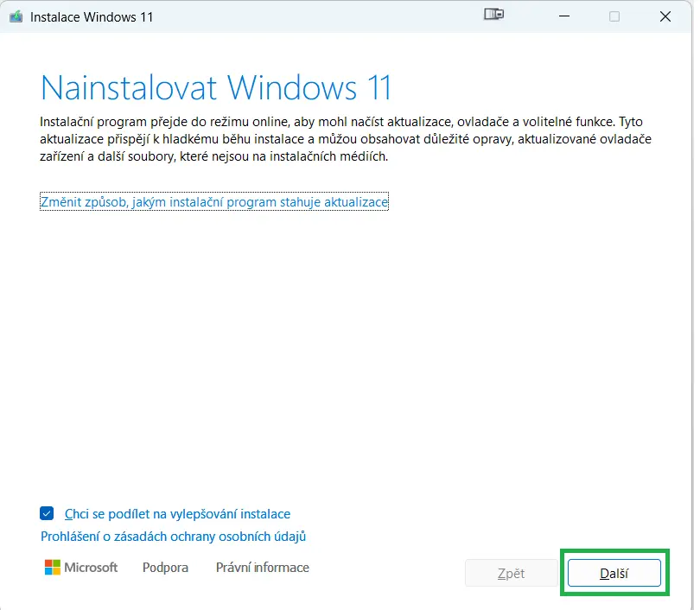Click the 'Instalace Windows 11' title text

coord(92,17)
